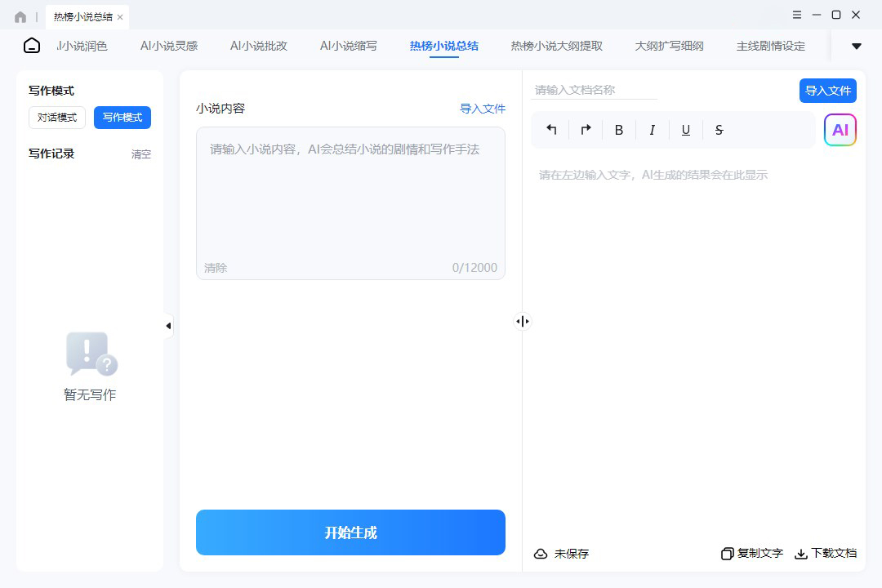Open the 热榜小说大纲提取 tab
This screenshot has height=588, width=882.
(x=556, y=46)
